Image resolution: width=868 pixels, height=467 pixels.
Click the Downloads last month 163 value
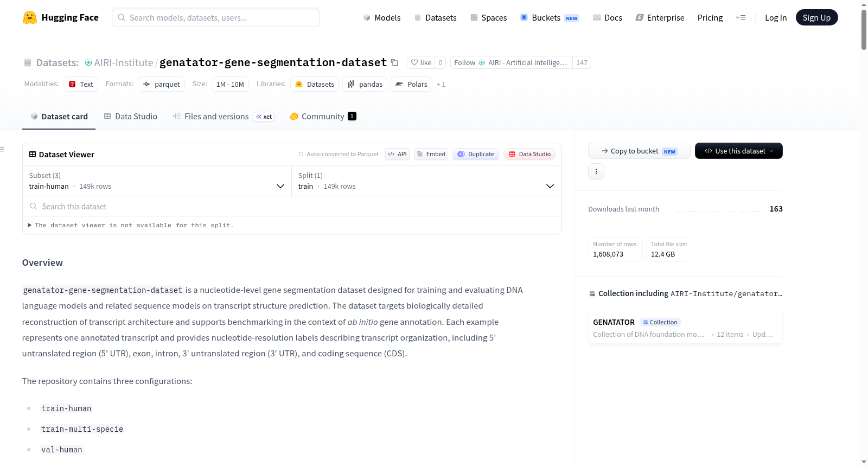click(x=776, y=209)
